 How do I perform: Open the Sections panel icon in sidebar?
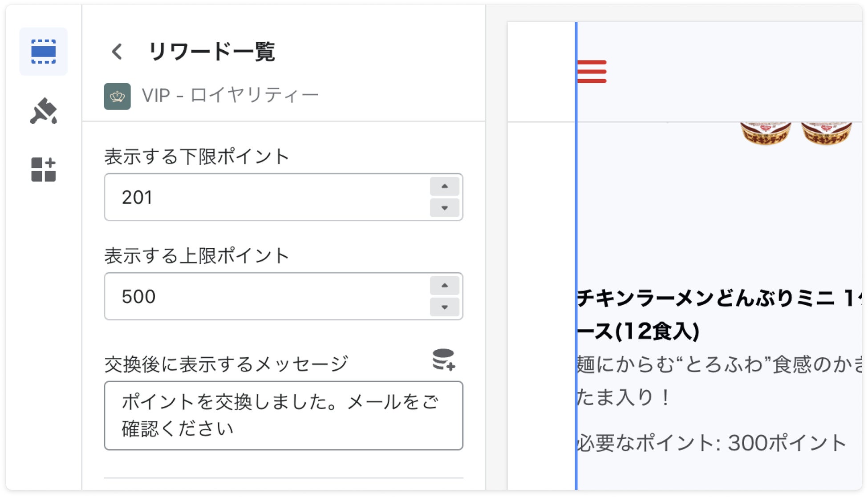43,52
